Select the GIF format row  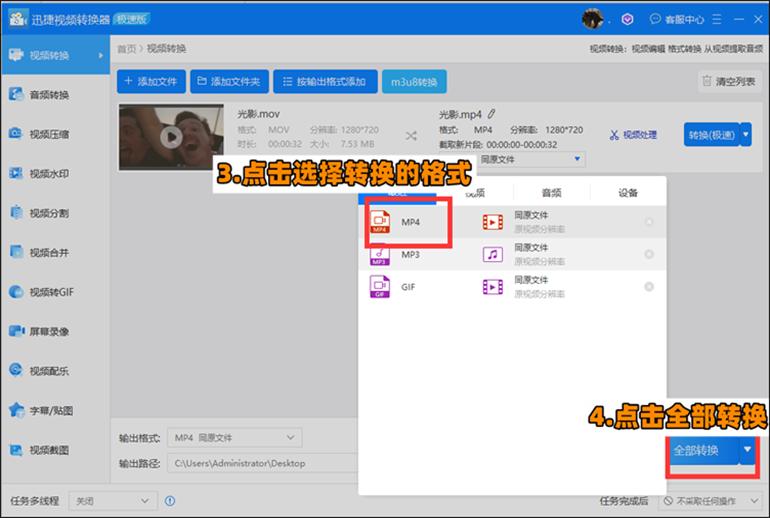tap(512, 287)
